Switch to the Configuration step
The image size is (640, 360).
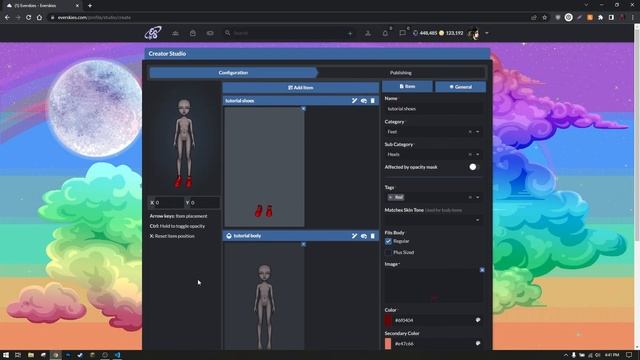(x=233, y=73)
